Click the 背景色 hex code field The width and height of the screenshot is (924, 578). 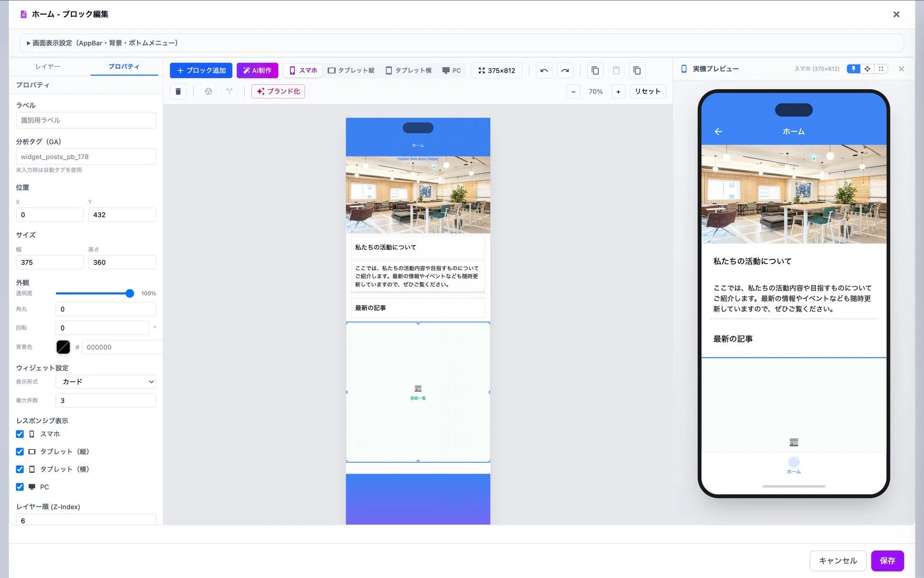click(122, 347)
